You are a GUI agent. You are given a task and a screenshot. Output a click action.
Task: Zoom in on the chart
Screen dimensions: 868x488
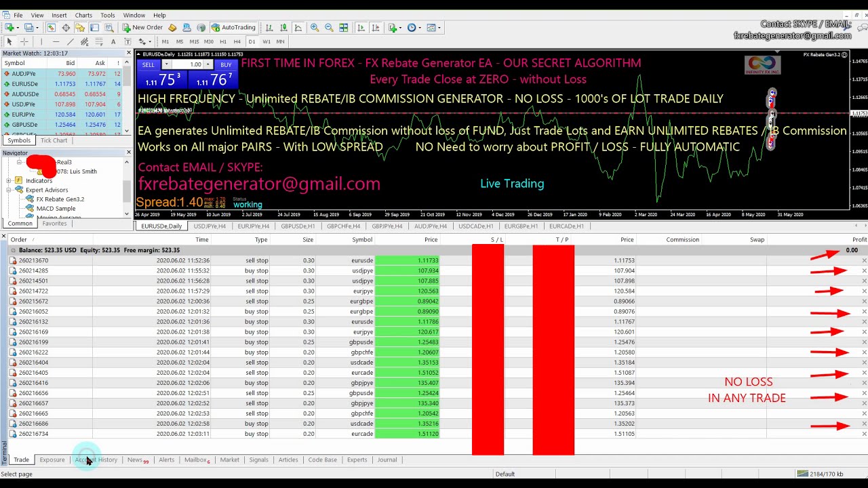tap(315, 28)
